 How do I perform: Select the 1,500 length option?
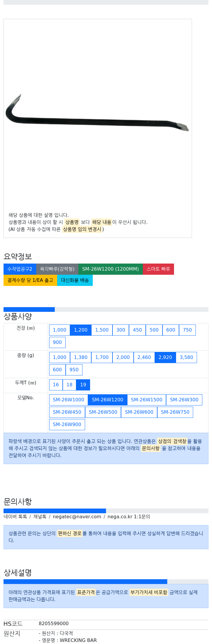click(x=102, y=330)
